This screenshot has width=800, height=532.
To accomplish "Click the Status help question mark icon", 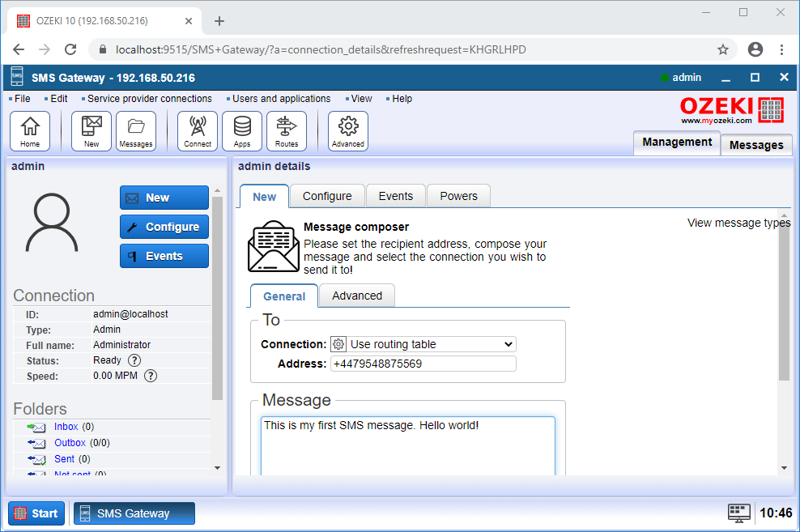I will (134, 360).
